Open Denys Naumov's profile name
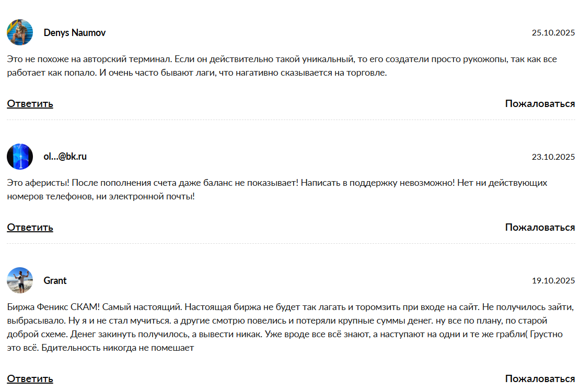Screen dimensions: 580x392 coord(75,32)
